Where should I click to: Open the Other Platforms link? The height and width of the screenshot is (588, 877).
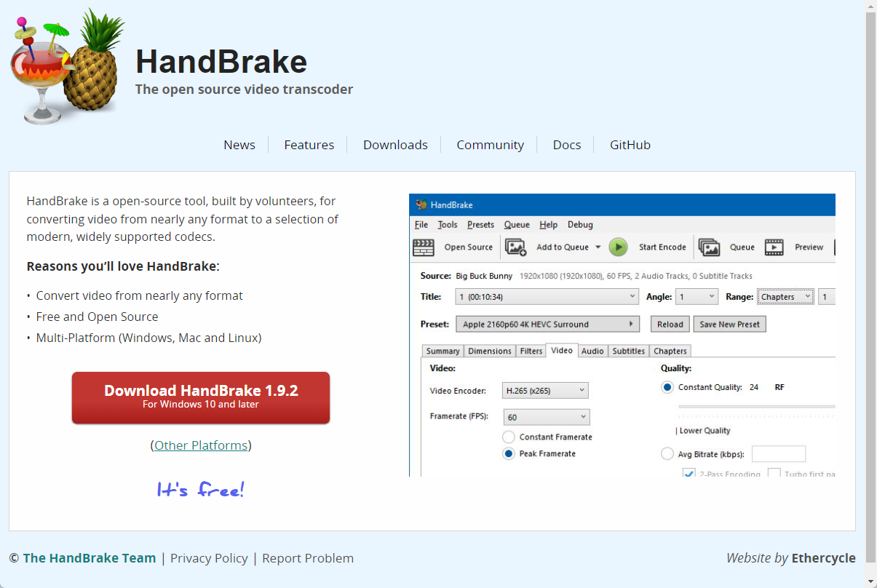click(x=201, y=445)
